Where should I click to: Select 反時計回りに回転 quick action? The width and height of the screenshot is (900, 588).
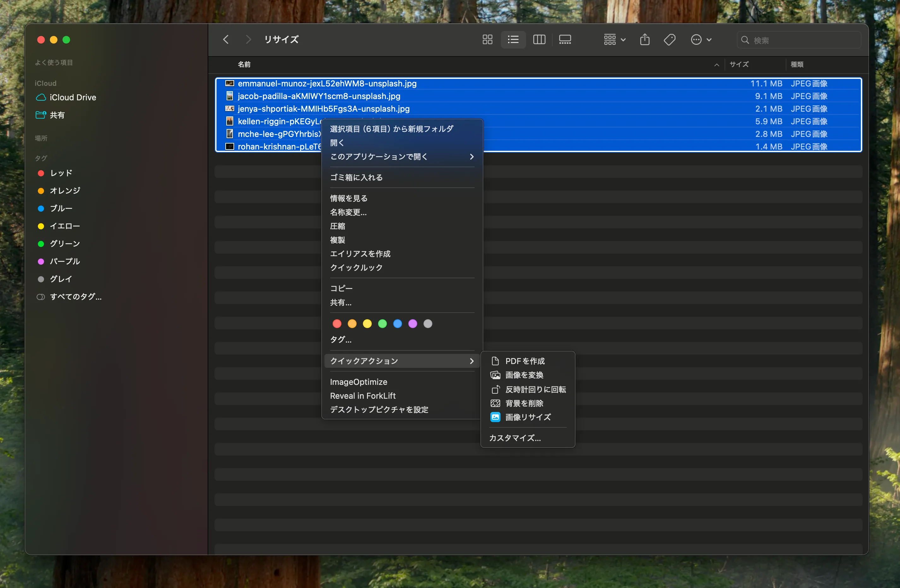tap(528, 390)
